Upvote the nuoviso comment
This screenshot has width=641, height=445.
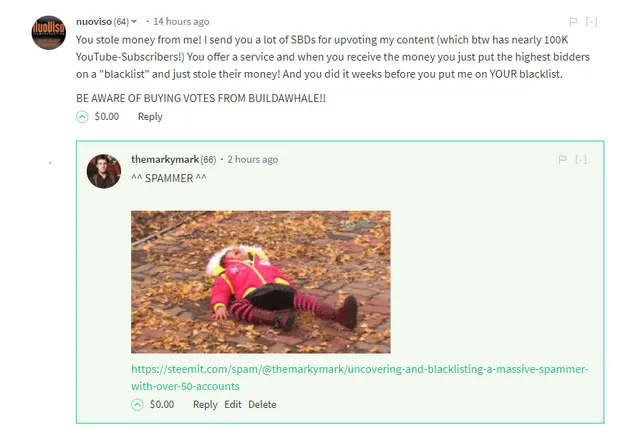pyautogui.click(x=82, y=117)
